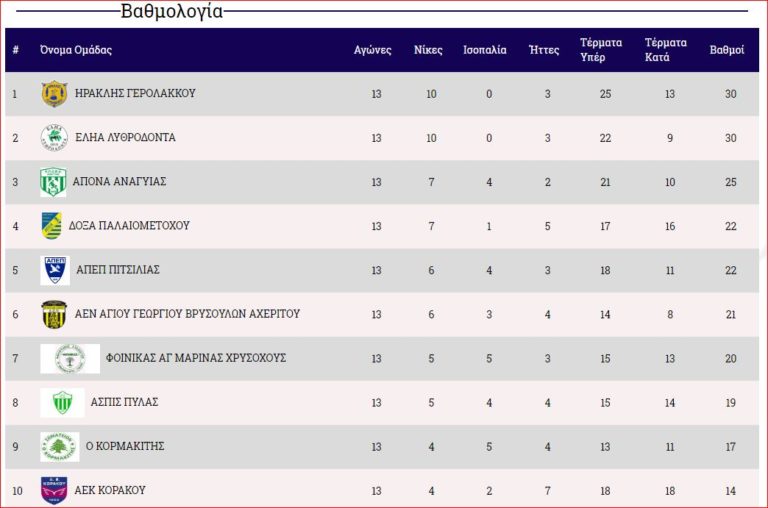Click the ΑΕΚ ΚΟΡΑΚΟΥ team badge
The image size is (768, 508).
coord(54,490)
